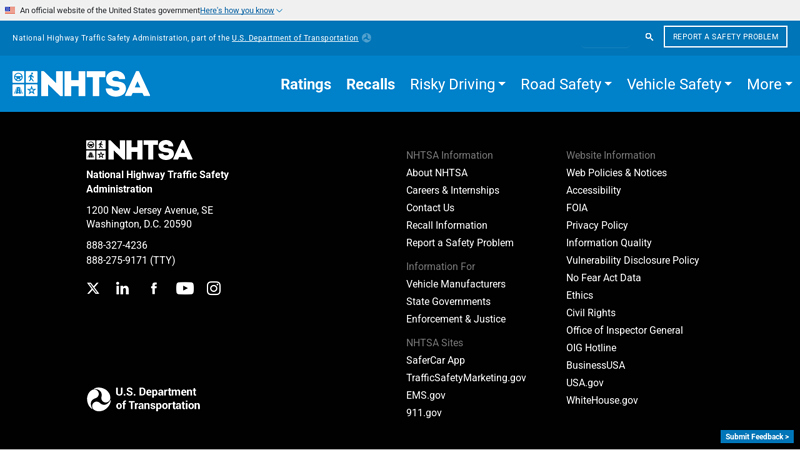Open the Ratings nav item

(306, 84)
